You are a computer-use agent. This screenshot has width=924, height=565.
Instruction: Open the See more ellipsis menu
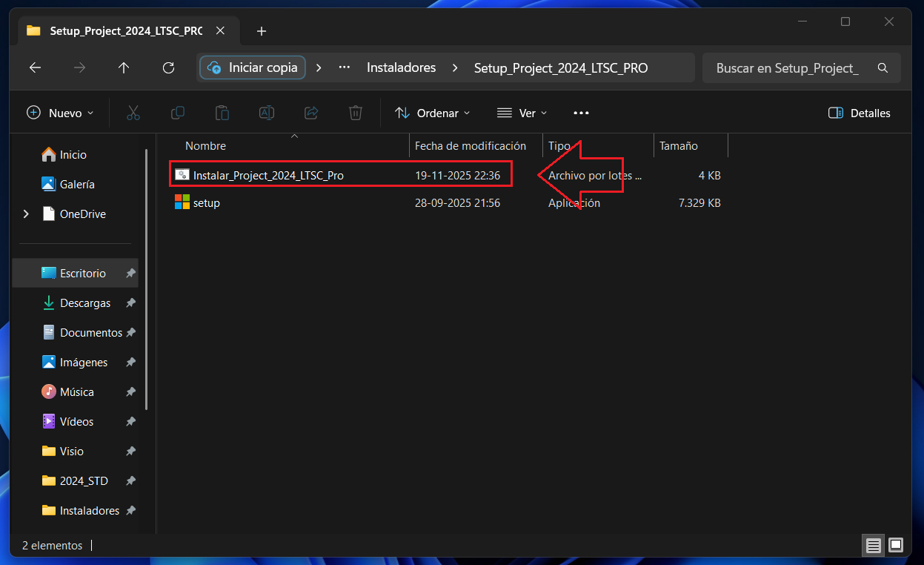pos(581,113)
